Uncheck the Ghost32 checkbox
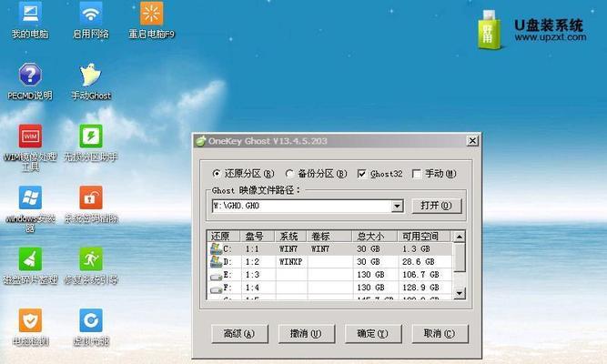The width and height of the screenshot is (607, 364). pyautogui.click(x=361, y=173)
